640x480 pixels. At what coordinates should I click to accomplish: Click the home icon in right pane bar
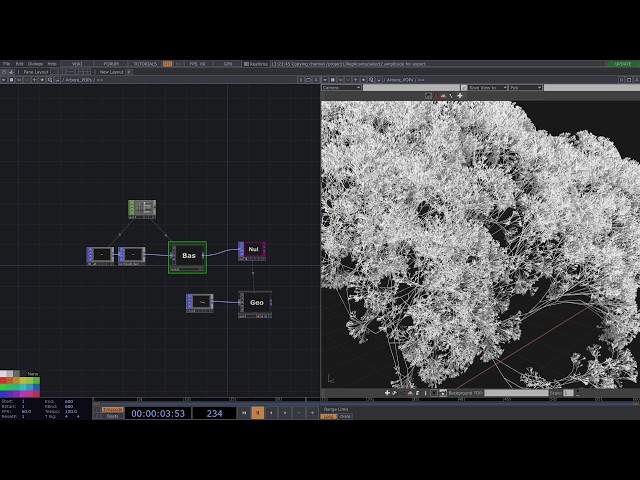pos(333,80)
